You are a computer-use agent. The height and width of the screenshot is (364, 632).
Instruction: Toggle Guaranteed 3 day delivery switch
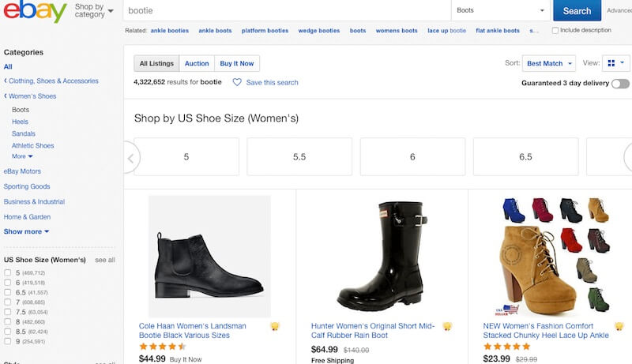pos(620,84)
